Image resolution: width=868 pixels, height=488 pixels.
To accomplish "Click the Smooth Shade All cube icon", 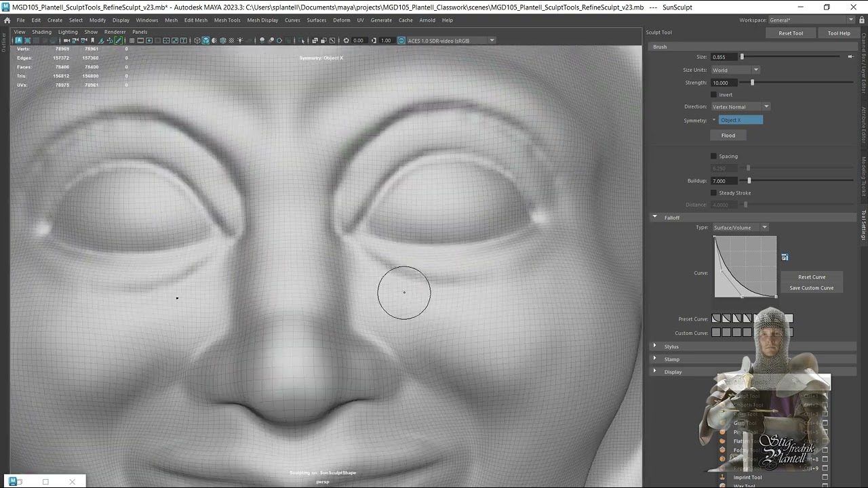I will (205, 41).
